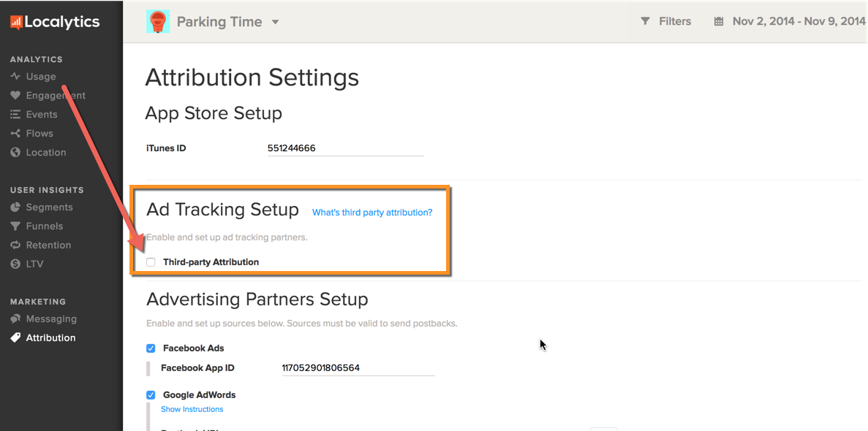Uncheck the Facebook Ads checkbox
The image size is (868, 431).
tap(151, 348)
